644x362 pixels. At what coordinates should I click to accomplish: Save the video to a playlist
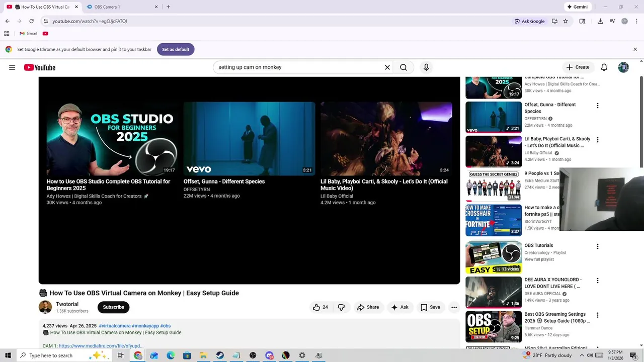(430, 307)
